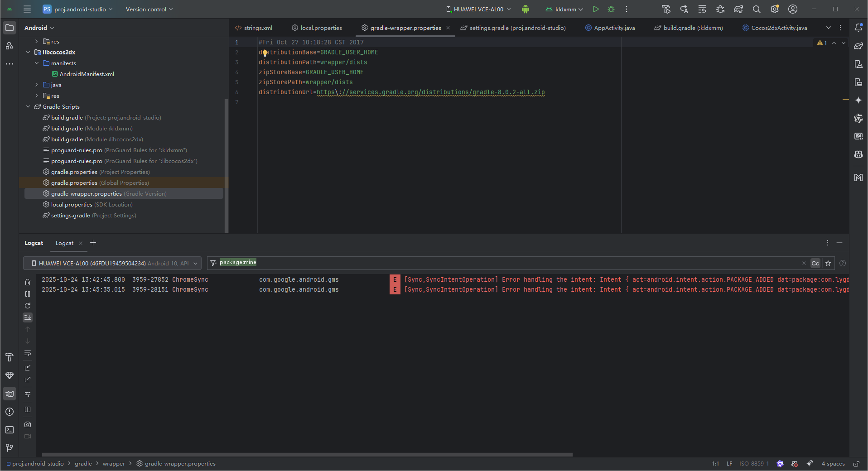The height and width of the screenshot is (471, 868).
Task: Click the green Debug bug icon
Action: (x=611, y=9)
